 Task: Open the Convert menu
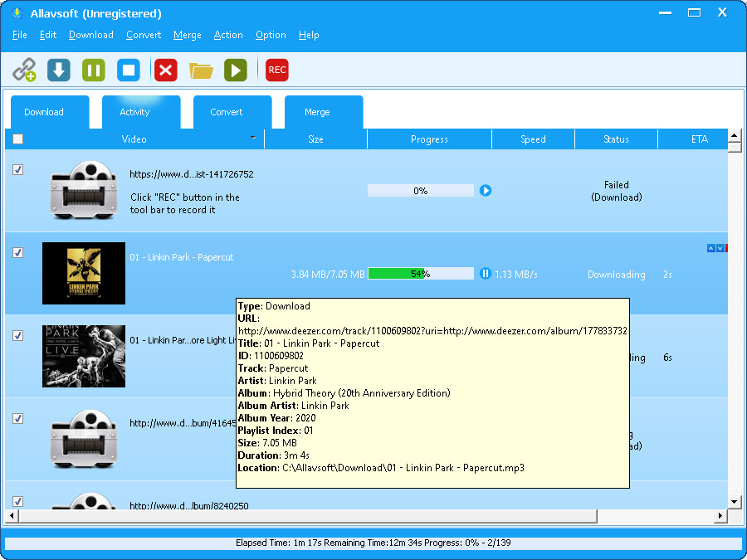pos(144,35)
